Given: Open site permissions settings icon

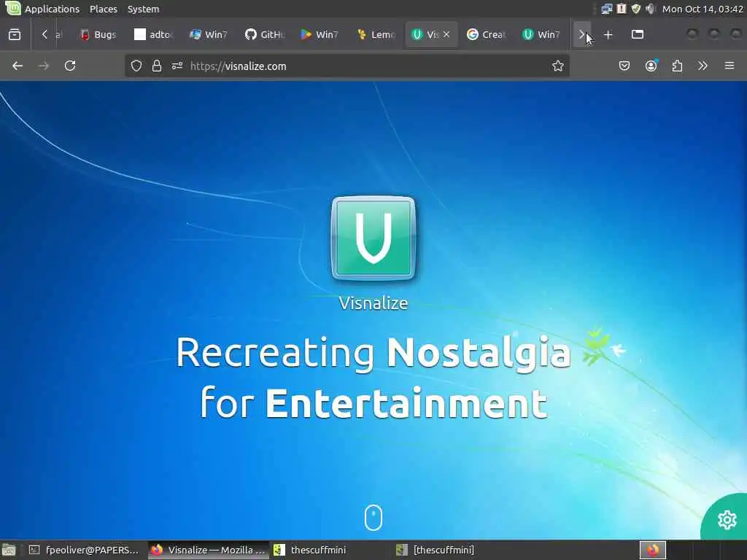Looking at the screenshot, I should (x=177, y=66).
